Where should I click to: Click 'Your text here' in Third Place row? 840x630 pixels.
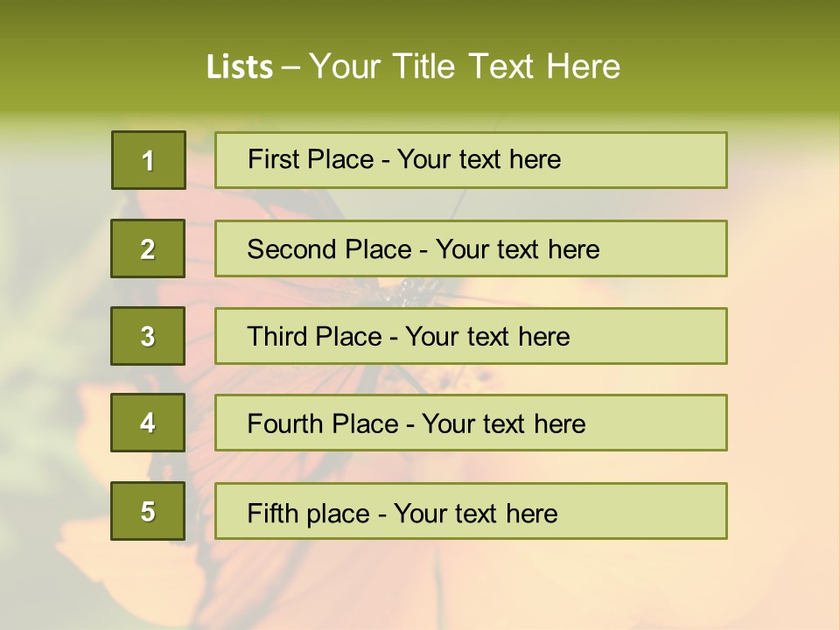pos(488,337)
